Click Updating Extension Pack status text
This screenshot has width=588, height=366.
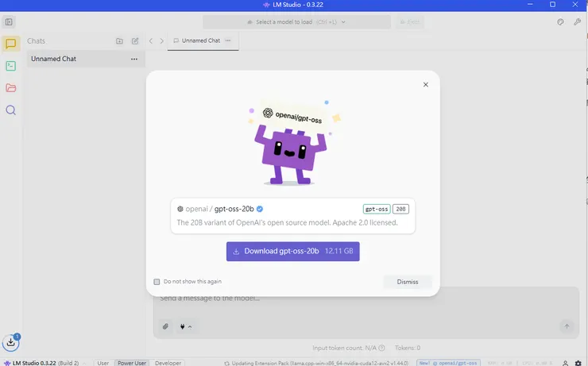tap(319, 363)
